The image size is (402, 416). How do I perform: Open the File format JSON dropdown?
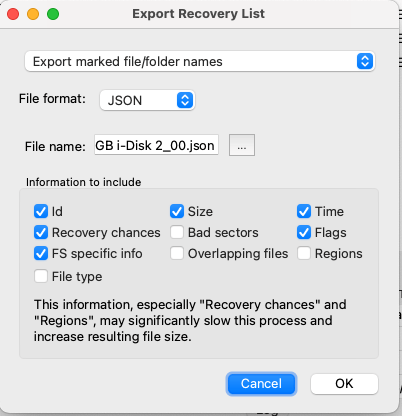147,100
